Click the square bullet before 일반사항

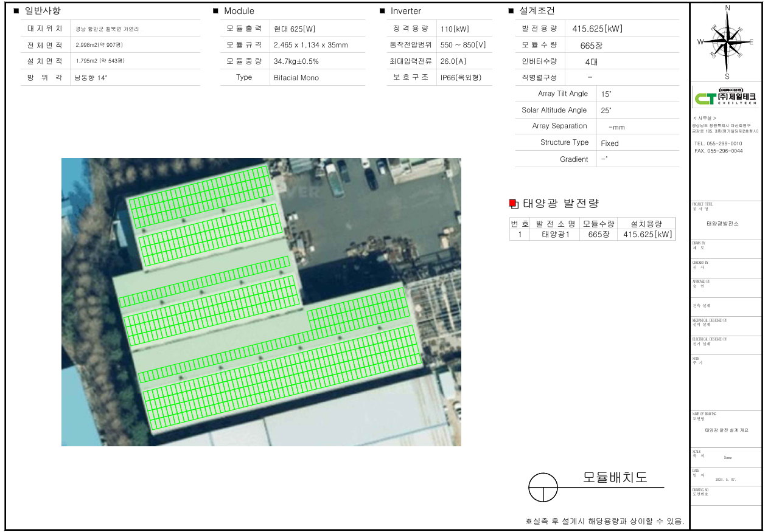16,11
